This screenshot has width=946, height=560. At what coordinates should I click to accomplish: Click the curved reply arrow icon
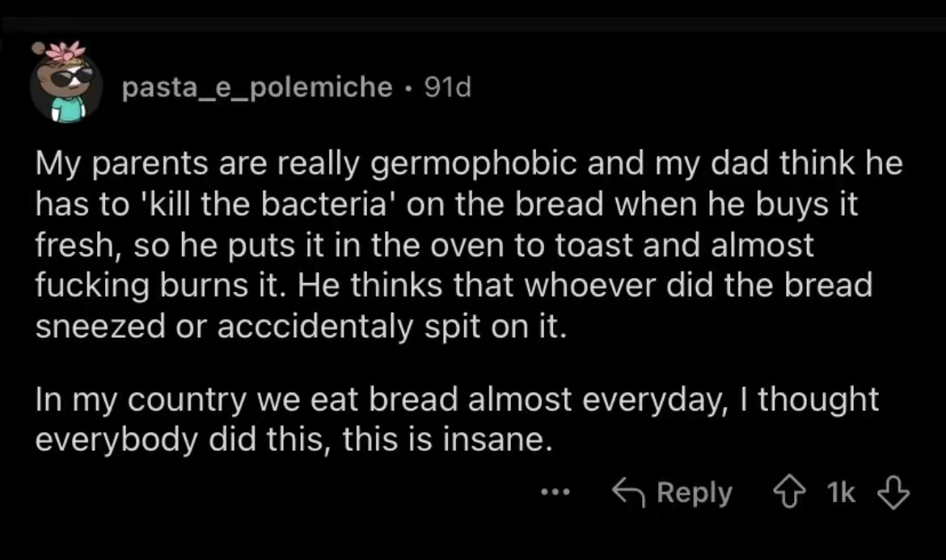[627, 492]
